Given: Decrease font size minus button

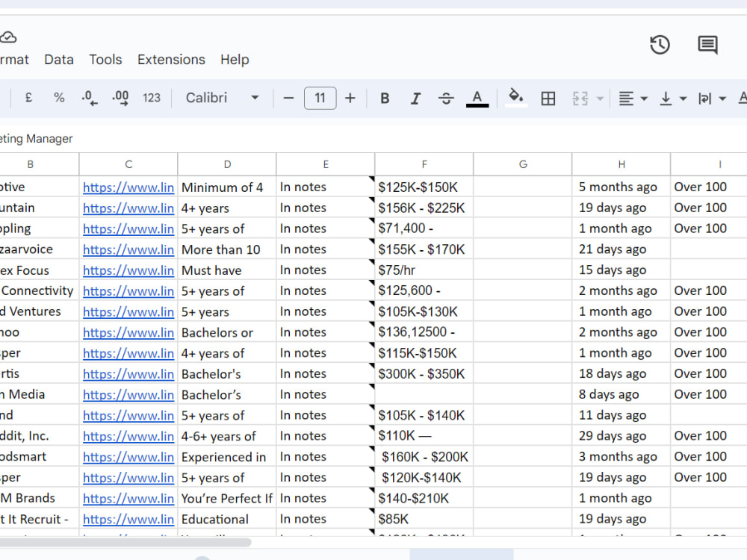Looking at the screenshot, I should tap(288, 98).
